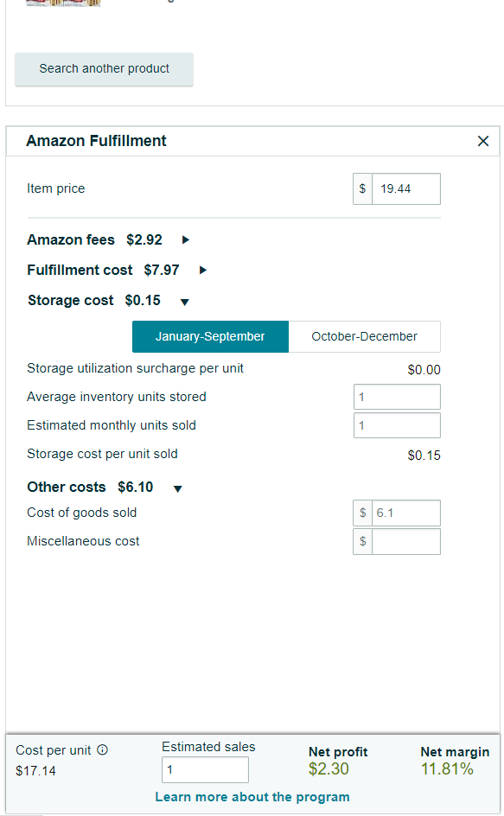Click the Miscellaneous cost input field
504x816 pixels.
(x=406, y=542)
